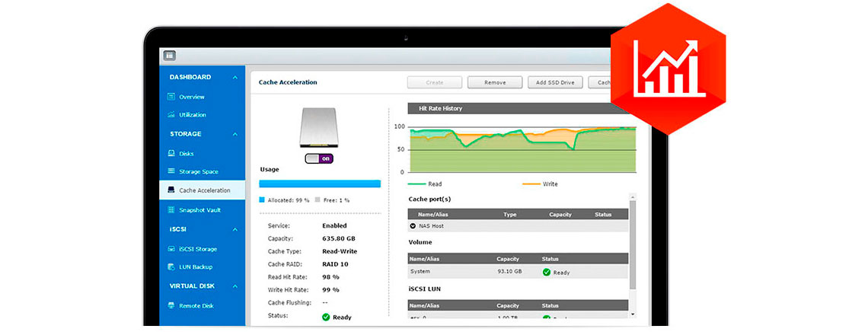
Task: Click the blue Usage allocation bar
Action: click(x=319, y=184)
